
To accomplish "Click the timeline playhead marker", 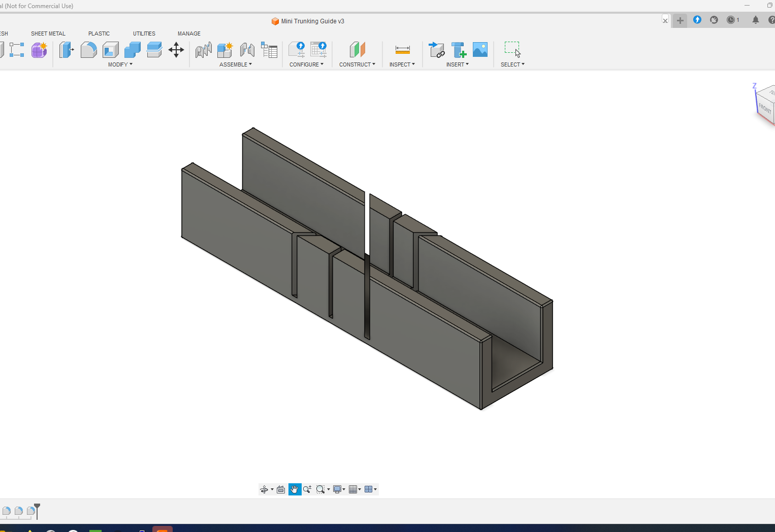I will pyautogui.click(x=37, y=511).
